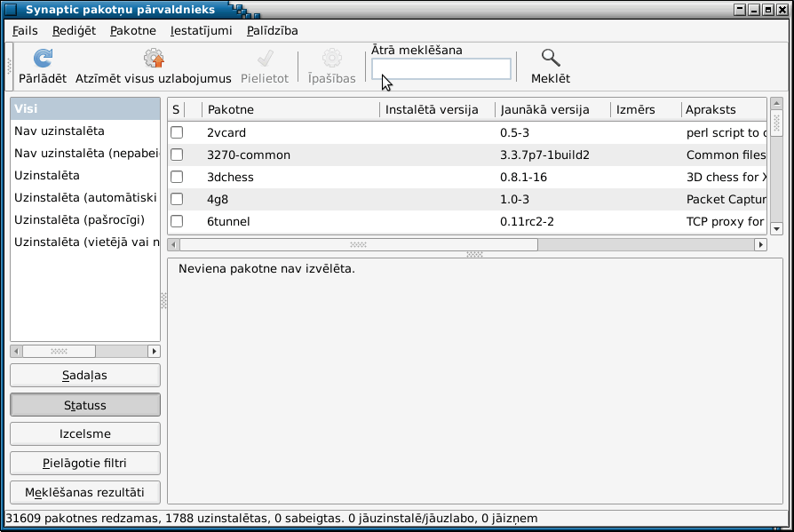Sort by the Izmērs column header
Viewport: 794px width, 532px height.
click(x=647, y=109)
